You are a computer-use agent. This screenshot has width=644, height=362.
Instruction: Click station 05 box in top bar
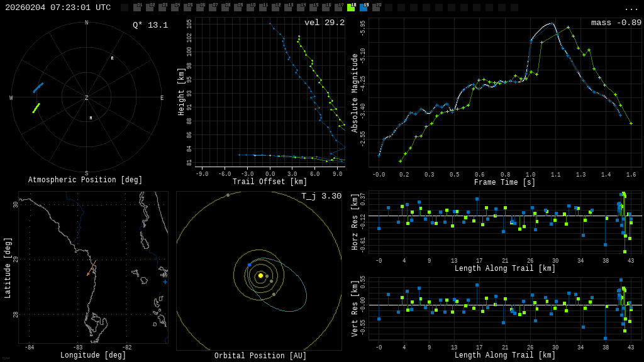coord(187,8)
